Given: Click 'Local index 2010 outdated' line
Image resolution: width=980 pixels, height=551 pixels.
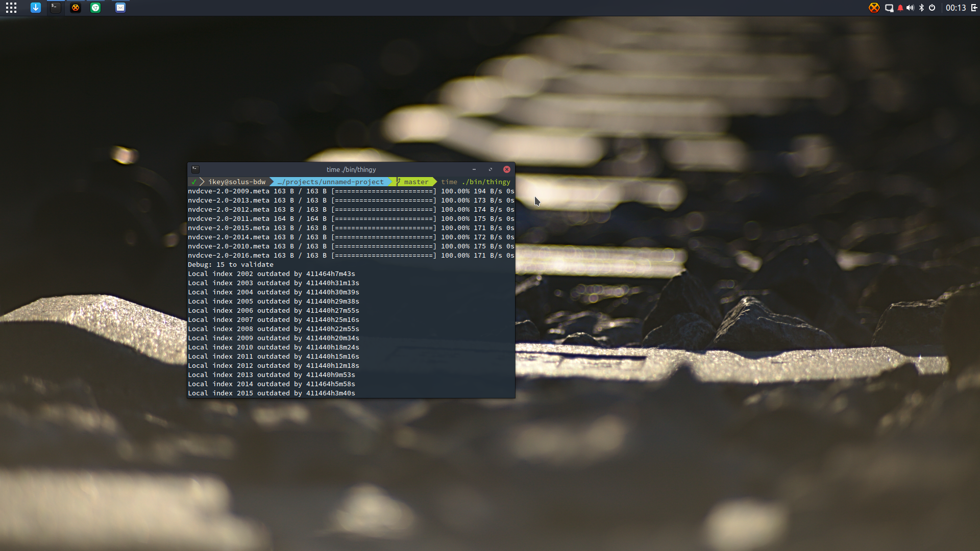Looking at the screenshot, I should click(274, 347).
